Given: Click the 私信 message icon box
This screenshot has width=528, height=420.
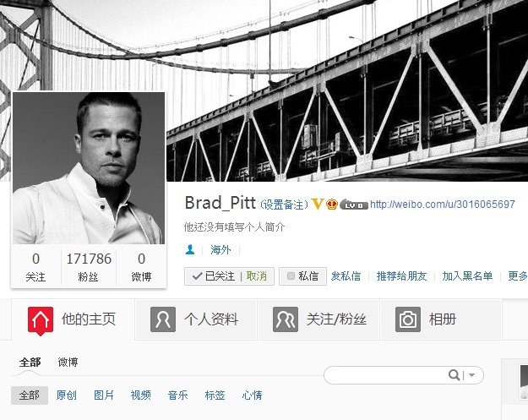Looking at the screenshot, I should (x=291, y=276).
